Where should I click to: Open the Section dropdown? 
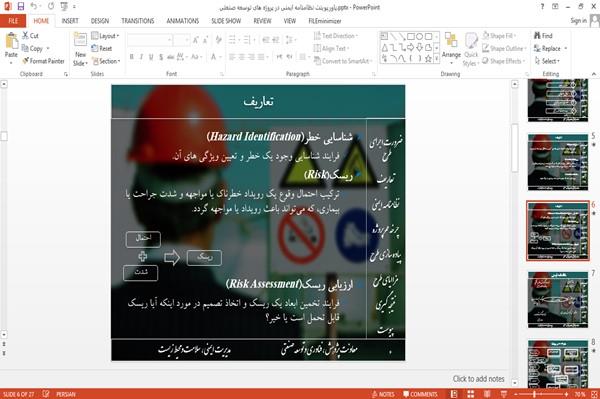tap(106, 61)
